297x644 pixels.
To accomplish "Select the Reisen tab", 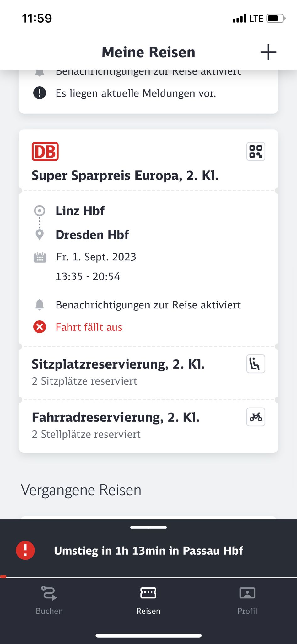I will pyautogui.click(x=148, y=600).
